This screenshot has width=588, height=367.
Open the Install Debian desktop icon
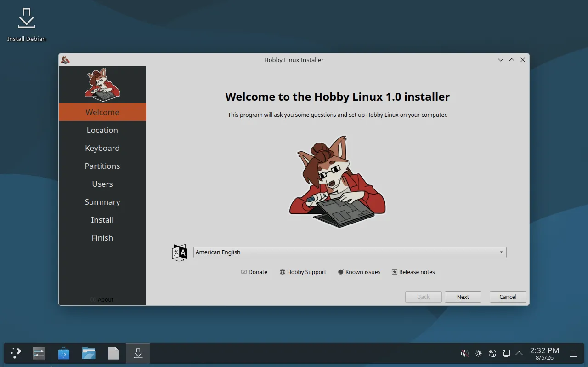coord(26,24)
